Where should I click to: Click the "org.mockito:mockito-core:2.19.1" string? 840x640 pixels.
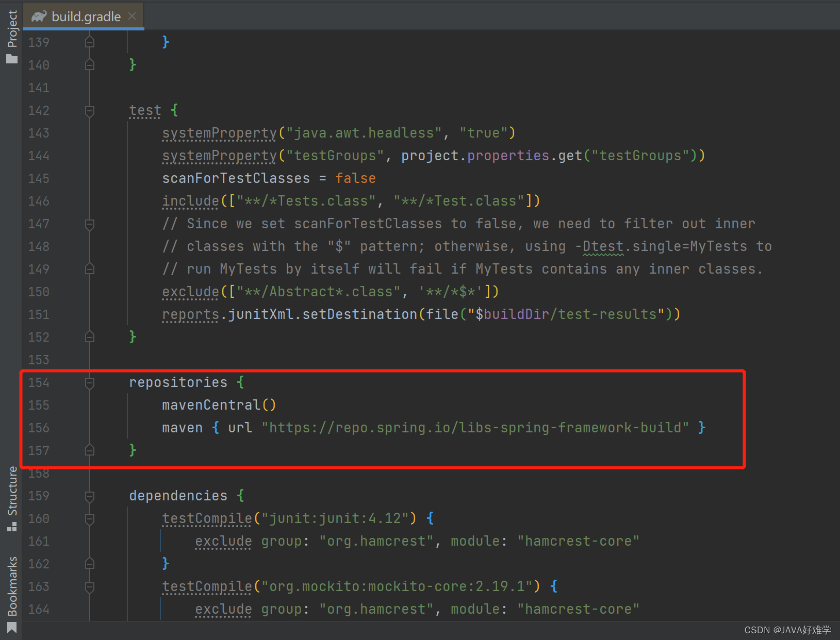coord(397,586)
